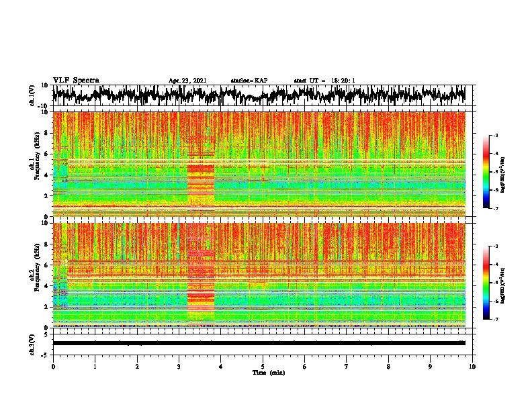Click time axis tick label "2"
532x411 pixels.
(137, 367)
